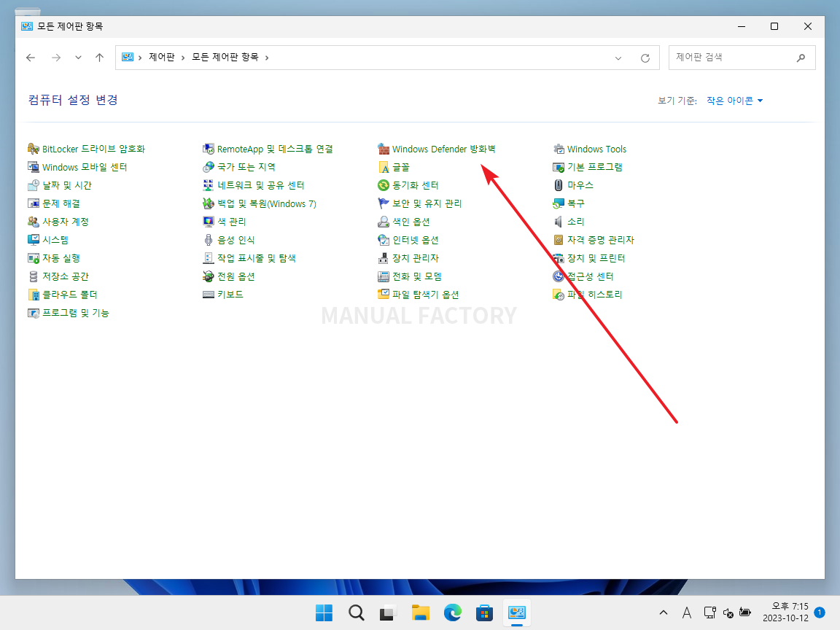Open the 복구 link

pos(576,203)
